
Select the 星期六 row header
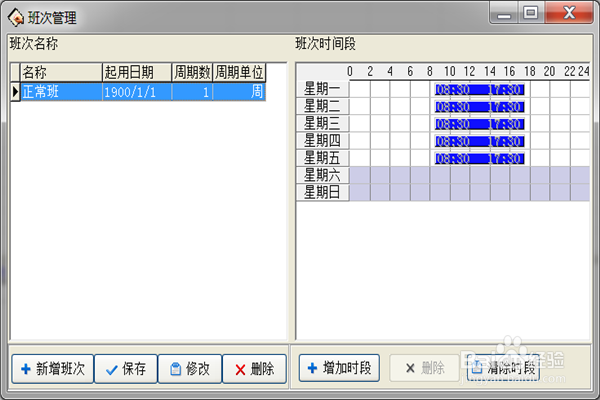pyautogui.click(x=323, y=175)
